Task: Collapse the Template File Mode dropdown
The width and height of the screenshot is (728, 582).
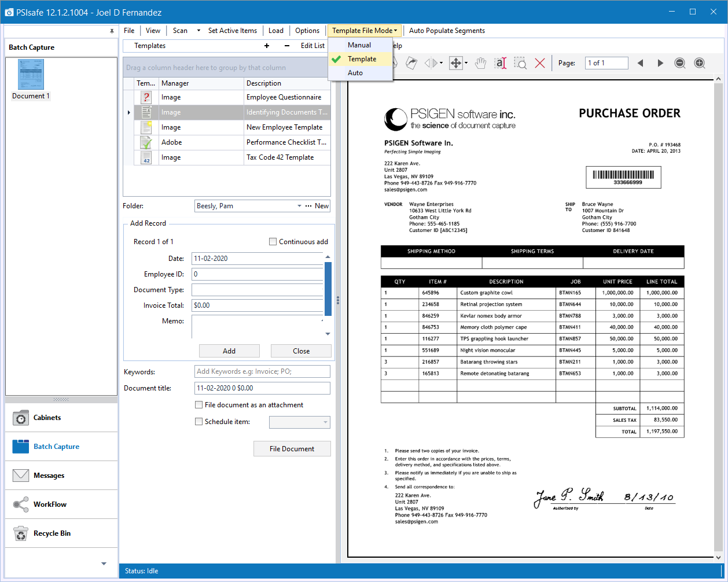Action: [365, 31]
